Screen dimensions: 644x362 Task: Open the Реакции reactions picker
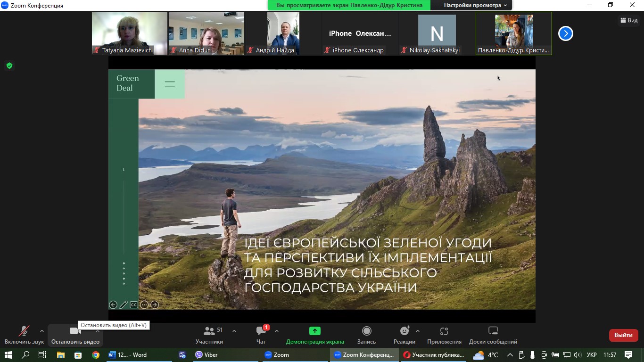404,335
